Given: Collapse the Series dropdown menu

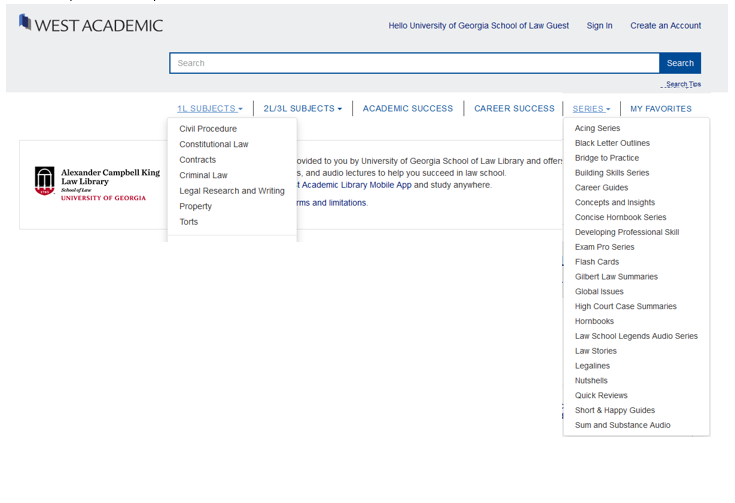Looking at the screenshot, I should point(591,109).
